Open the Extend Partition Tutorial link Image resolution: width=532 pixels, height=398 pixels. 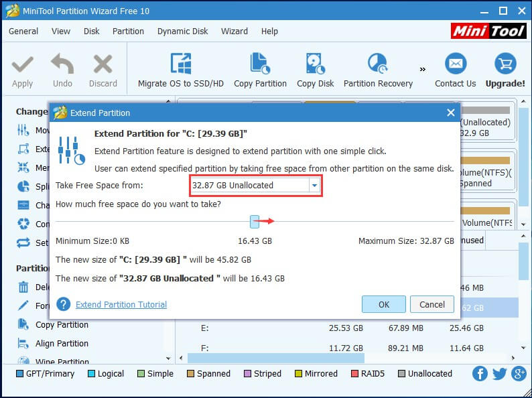pos(121,304)
